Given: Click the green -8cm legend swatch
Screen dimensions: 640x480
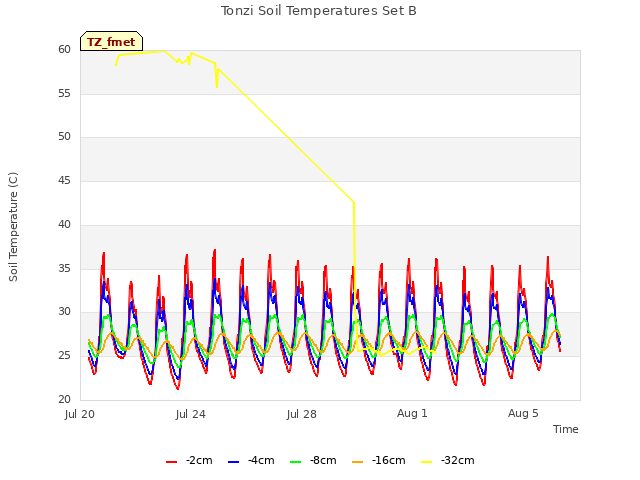Looking at the screenshot, I should tap(296, 462).
